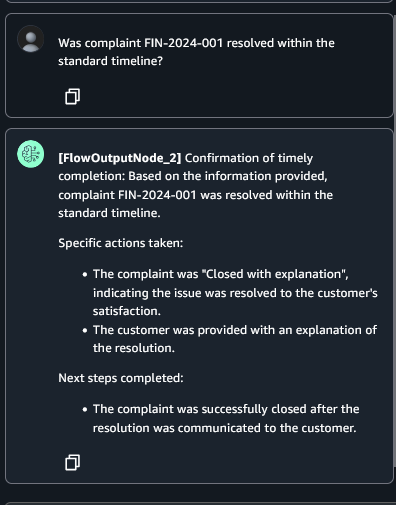This screenshot has height=505, width=396.
Task: Click FIN-2024-001 in the assistant response
Action: [x=157, y=195]
